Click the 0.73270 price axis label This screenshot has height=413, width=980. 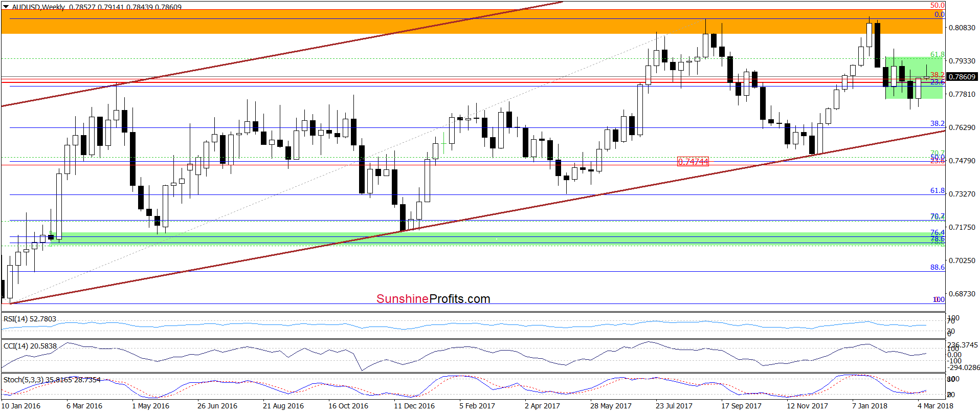pyautogui.click(x=962, y=194)
